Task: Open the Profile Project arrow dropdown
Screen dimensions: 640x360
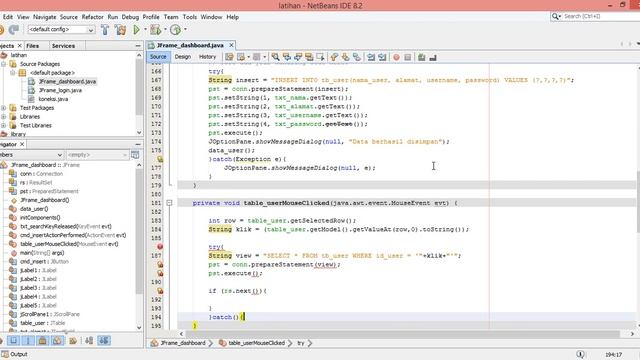Action: [186, 29]
